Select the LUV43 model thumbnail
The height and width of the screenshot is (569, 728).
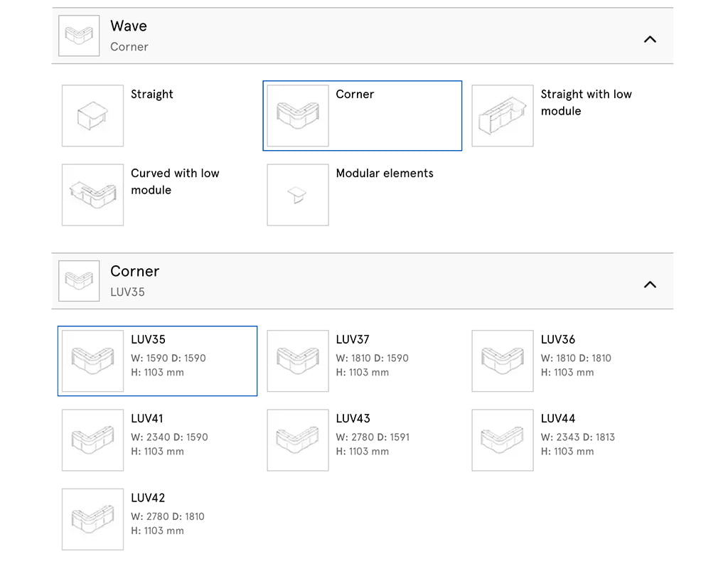[298, 440]
